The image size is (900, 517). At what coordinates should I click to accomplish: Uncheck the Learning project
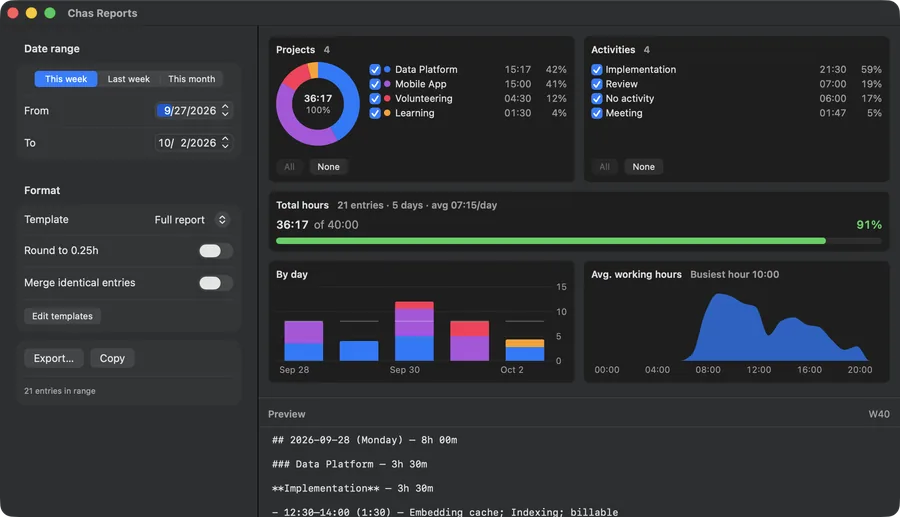375,113
